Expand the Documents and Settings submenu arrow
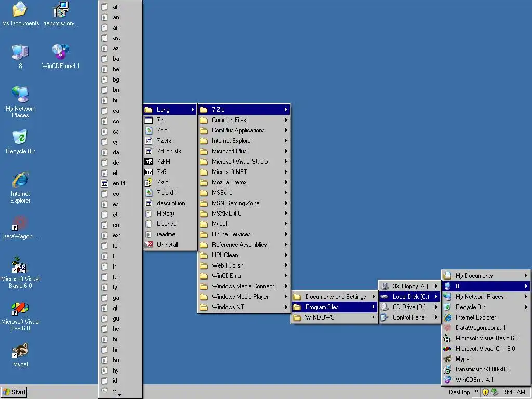Image resolution: width=532 pixels, height=399 pixels. pyautogui.click(x=373, y=297)
